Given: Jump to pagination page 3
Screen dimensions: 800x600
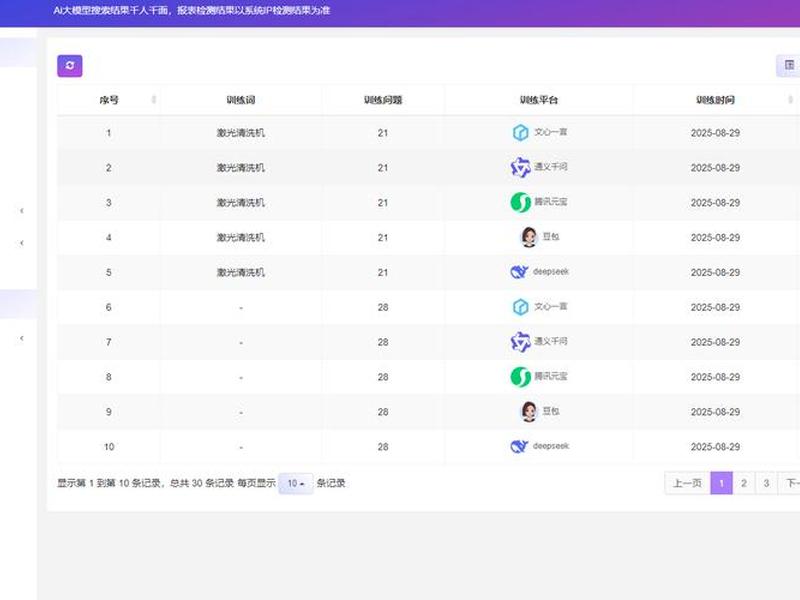Looking at the screenshot, I should 766,483.
